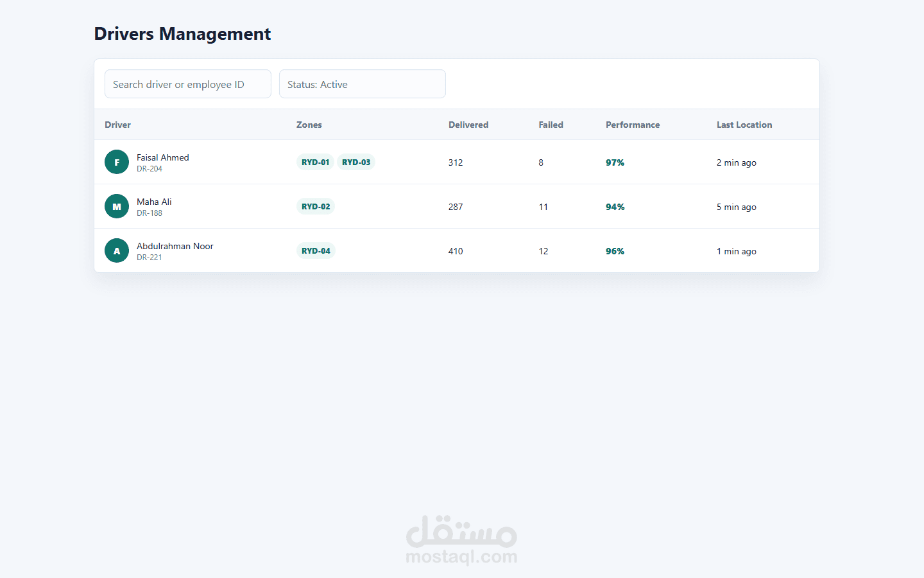Viewport: 924px width, 578px height.
Task: Open driver name Faisal Ahmed
Action: [x=163, y=157]
